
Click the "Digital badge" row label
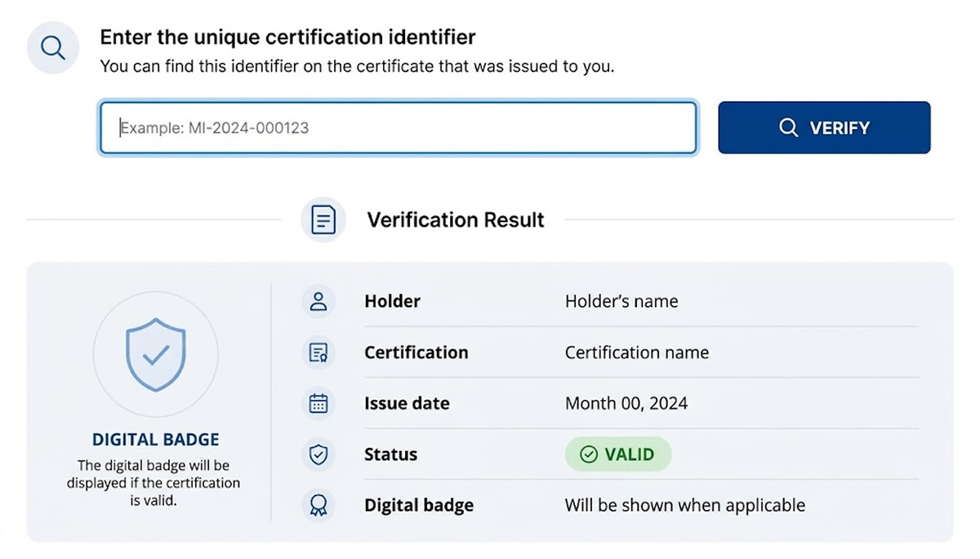pos(419,505)
